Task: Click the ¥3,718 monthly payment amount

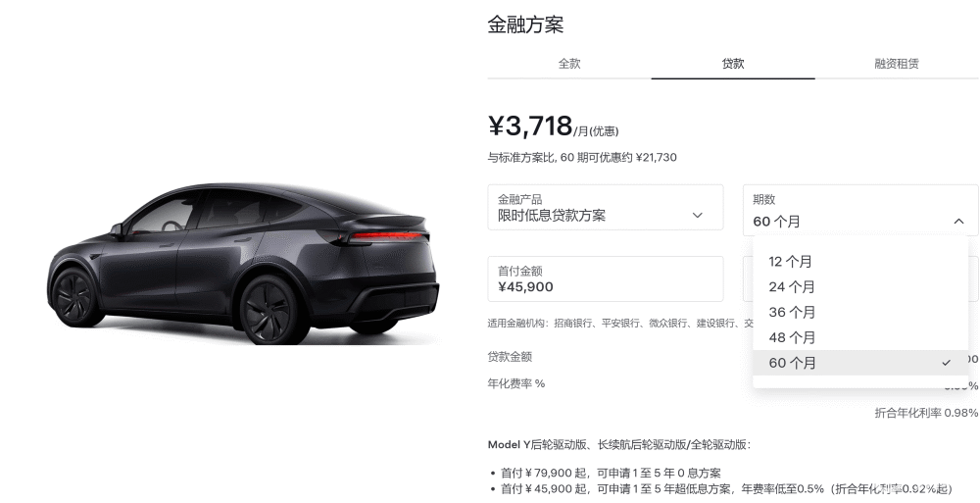Action: 530,126
